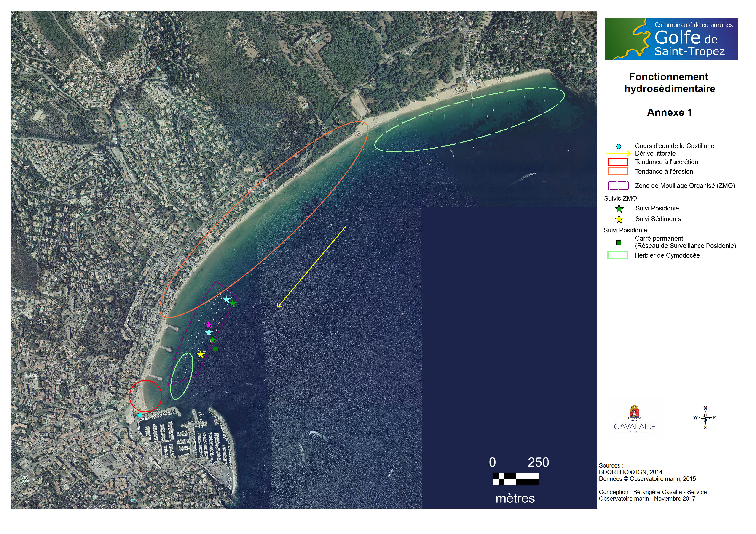Click the green star next to the northern cyan star
This screenshot has height=534, width=756.
(233, 303)
